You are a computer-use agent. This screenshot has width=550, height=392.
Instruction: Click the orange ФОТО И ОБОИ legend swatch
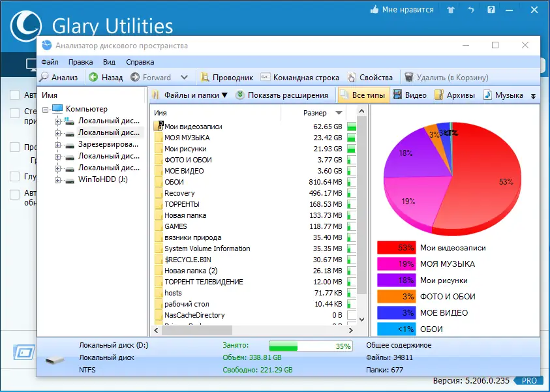(x=397, y=296)
